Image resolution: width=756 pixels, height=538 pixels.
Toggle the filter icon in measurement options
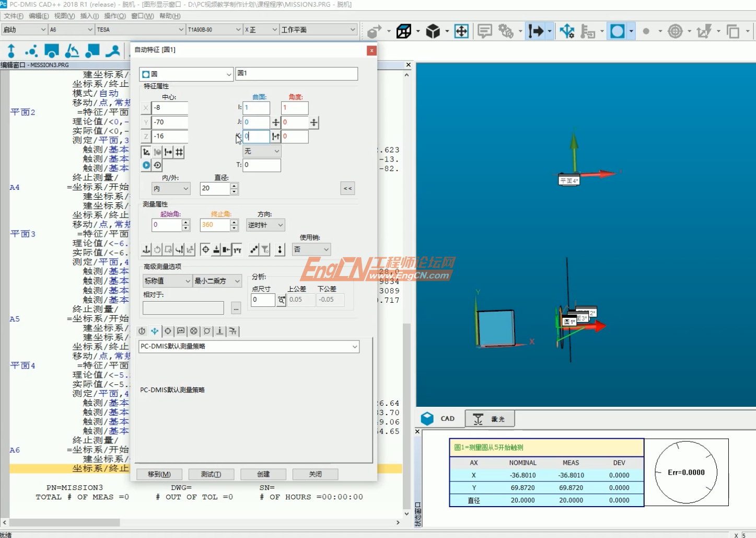point(265,249)
